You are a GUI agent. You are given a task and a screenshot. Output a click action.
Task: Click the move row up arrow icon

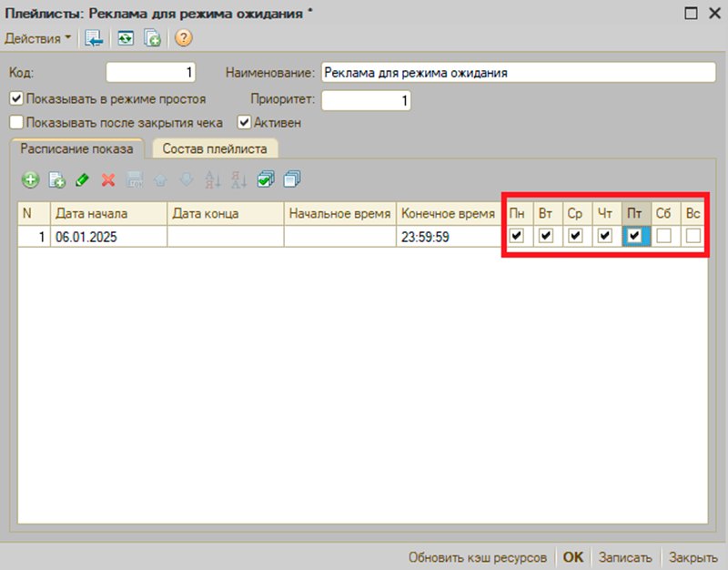(x=161, y=179)
